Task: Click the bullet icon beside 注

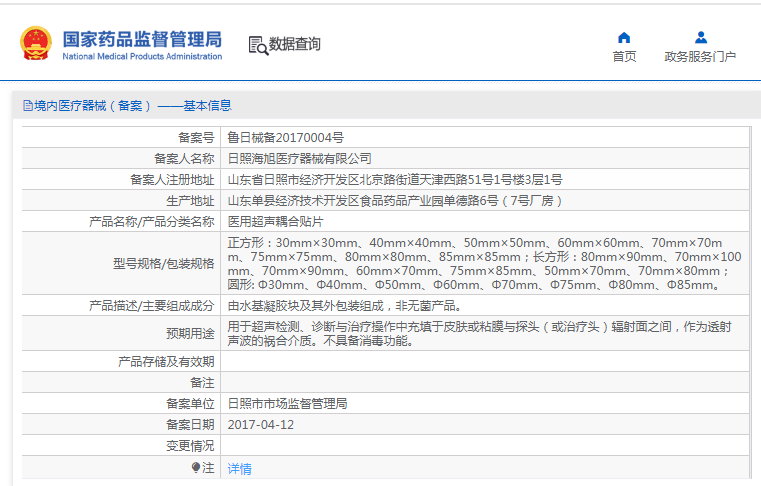Action: point(196,467)
